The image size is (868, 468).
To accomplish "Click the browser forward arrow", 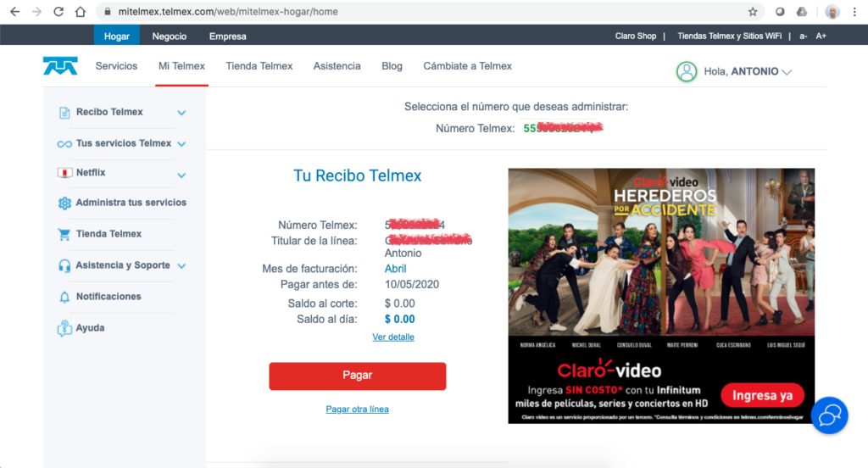I will pyautogui.click(x=36, y=12).
